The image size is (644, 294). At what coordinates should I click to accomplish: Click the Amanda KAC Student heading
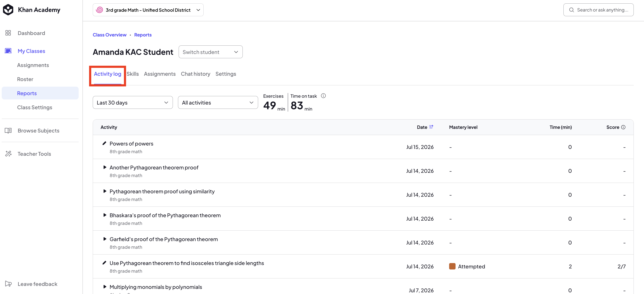tap(133, 52)
